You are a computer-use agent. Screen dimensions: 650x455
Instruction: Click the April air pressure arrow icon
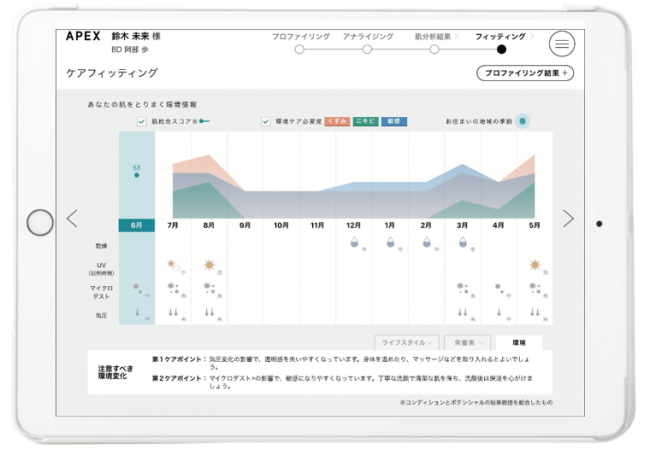(x=499, y=312)
